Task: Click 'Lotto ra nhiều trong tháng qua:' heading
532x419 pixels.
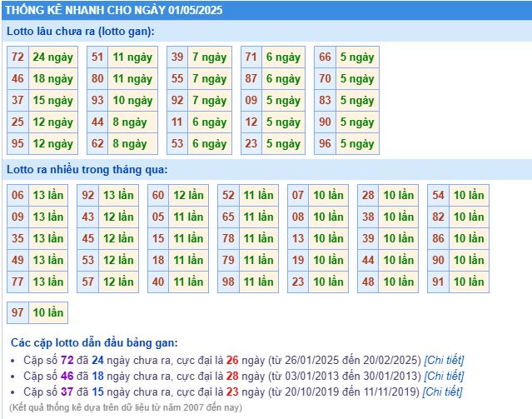Action: [x=87, y=169]
